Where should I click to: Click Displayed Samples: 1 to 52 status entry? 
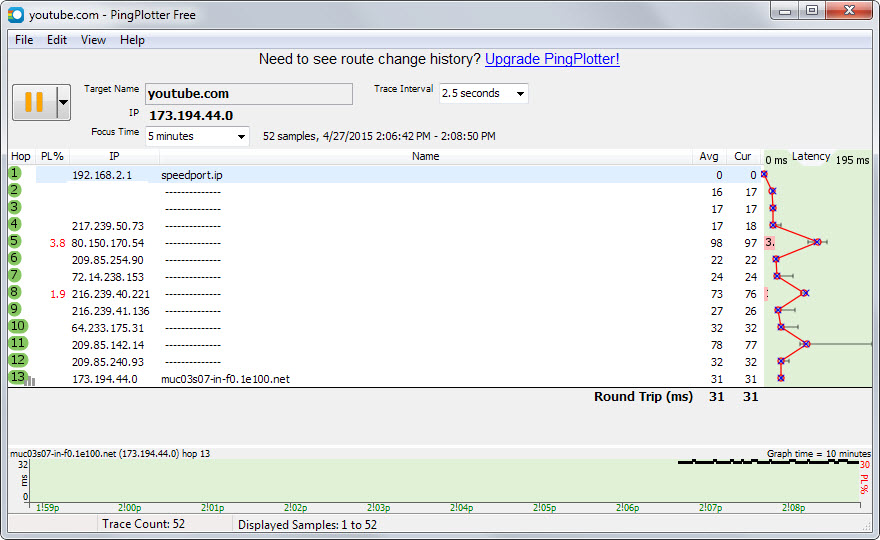308,525
